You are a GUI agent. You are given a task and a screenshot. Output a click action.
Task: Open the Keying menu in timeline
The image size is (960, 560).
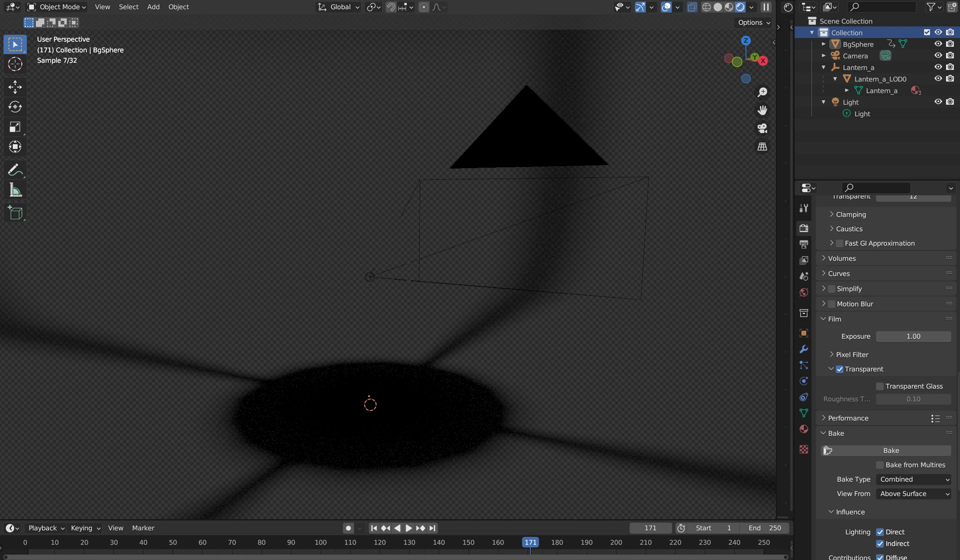tap(85, 528)
